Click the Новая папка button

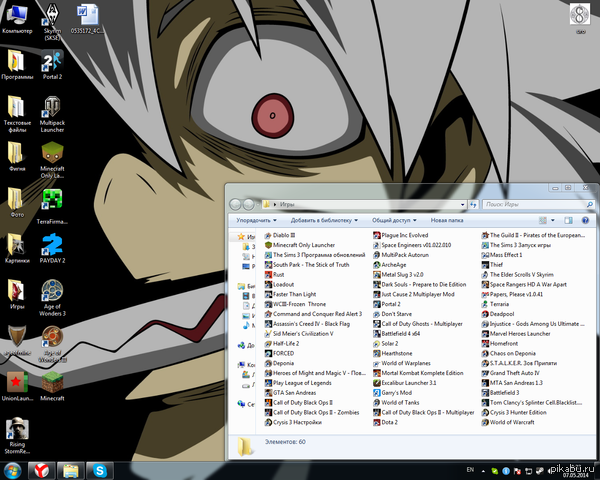(447, 219)
